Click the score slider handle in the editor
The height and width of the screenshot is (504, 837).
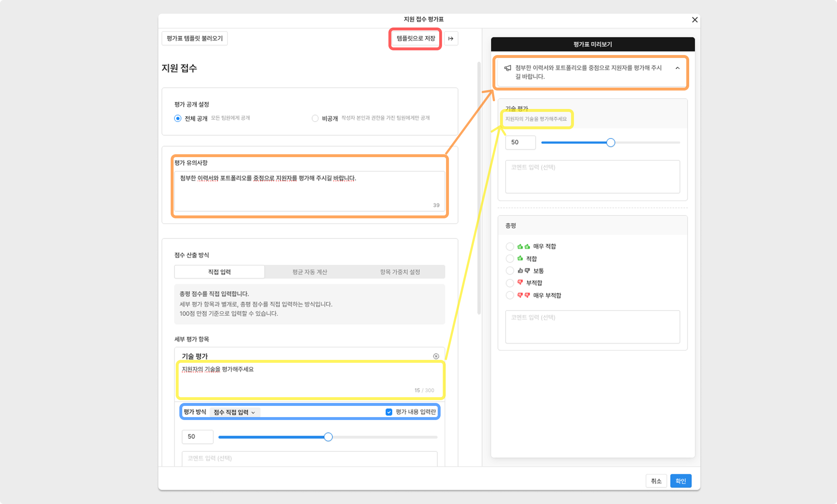328,437
